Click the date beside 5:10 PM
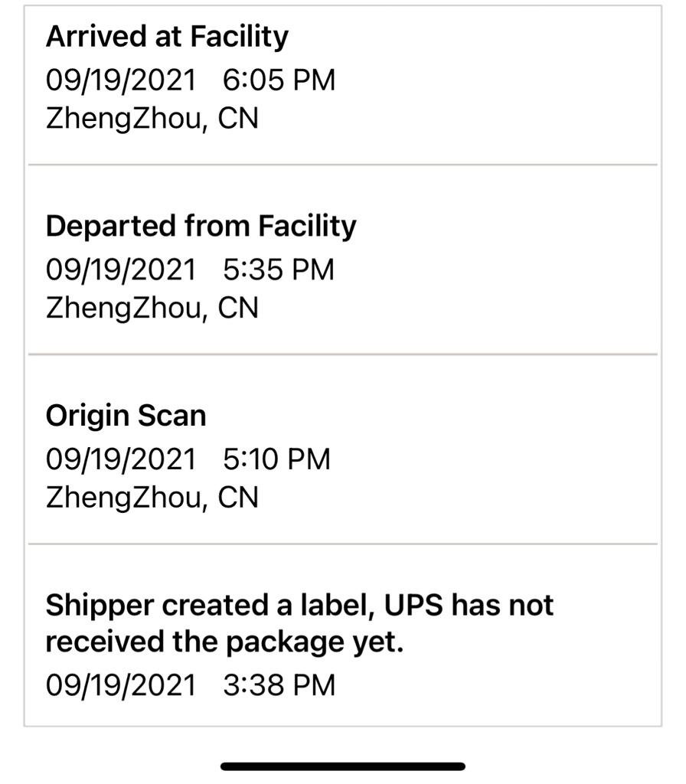This screenshot has width=686, height=784. [121, 459]
